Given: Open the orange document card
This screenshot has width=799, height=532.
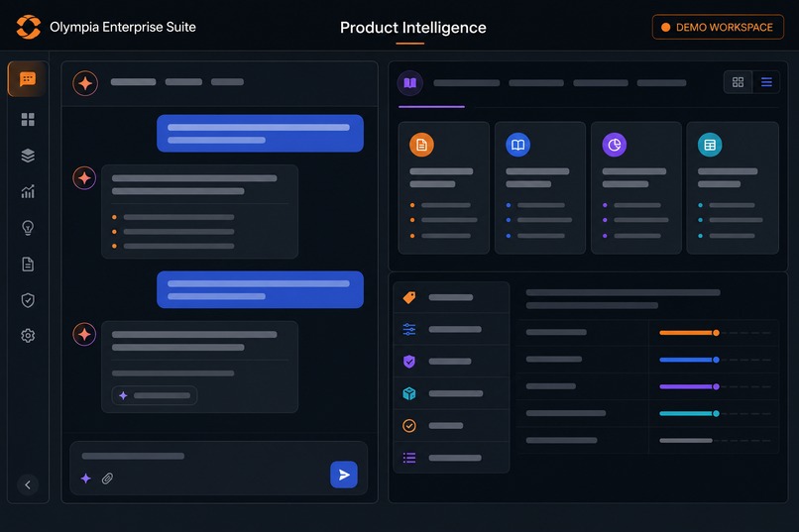Looking at the screenshot, I should tap(444, 187).
